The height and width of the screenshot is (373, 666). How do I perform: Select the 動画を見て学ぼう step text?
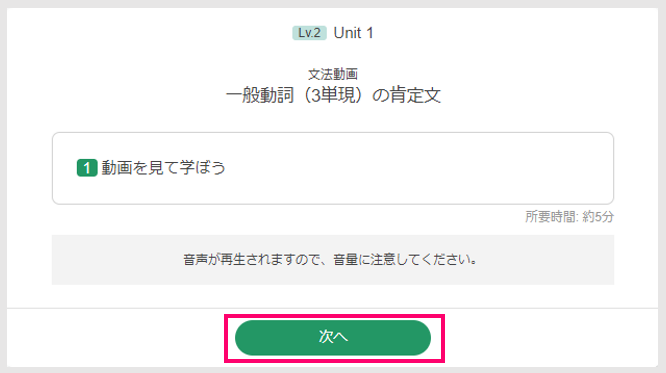[x=164, y=168]
